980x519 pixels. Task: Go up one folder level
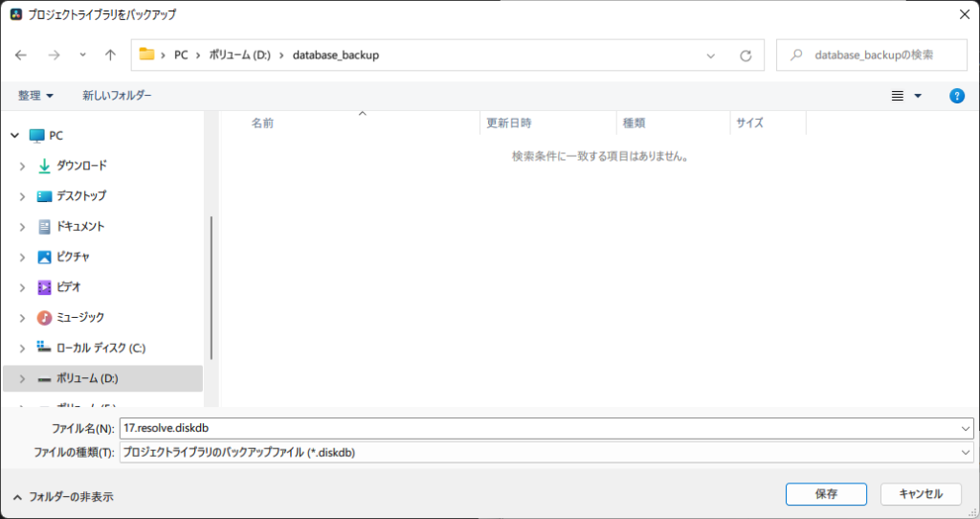111,55
